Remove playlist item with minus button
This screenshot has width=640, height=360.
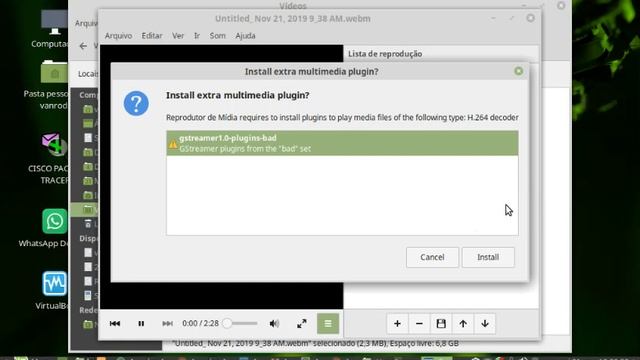pyautogui.click(x=419, y=324)
